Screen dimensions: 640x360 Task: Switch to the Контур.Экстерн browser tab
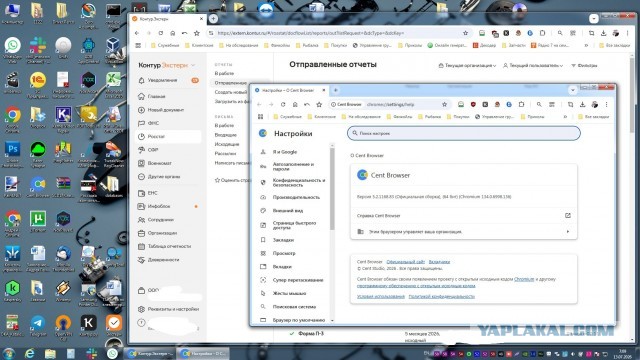(x=168, y=19)
